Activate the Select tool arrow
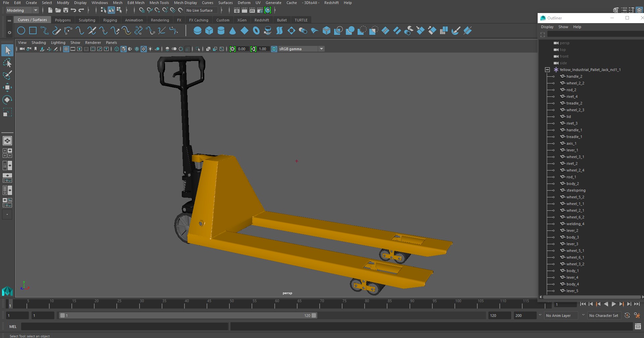 7,51
